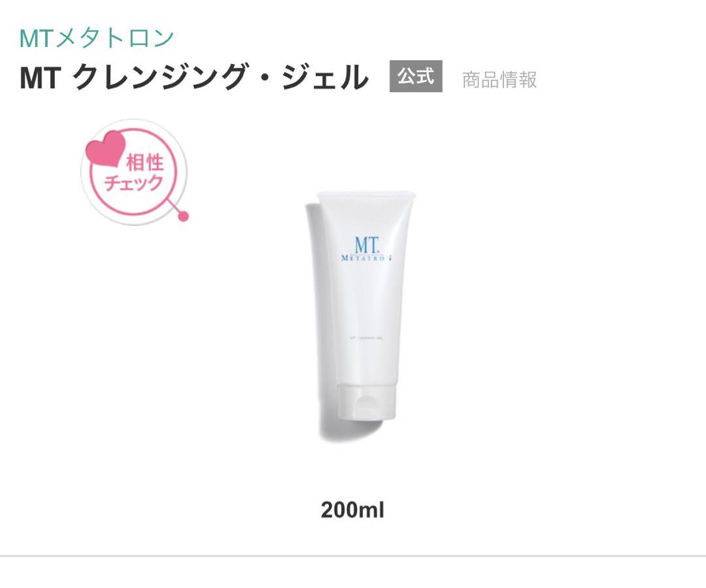Image resolution: width=706 pixels, height=588 pixels.
Task: Click the チェック text in pink circle
Action: point(134,183)
